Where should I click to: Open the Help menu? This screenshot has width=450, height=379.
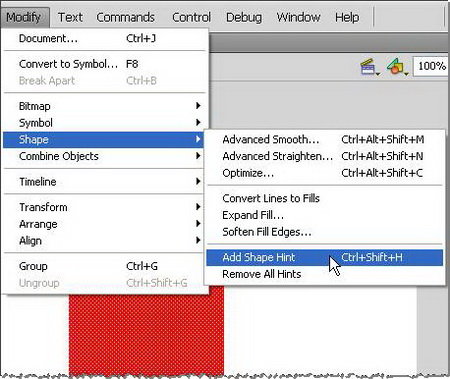[x=347, y=17]
